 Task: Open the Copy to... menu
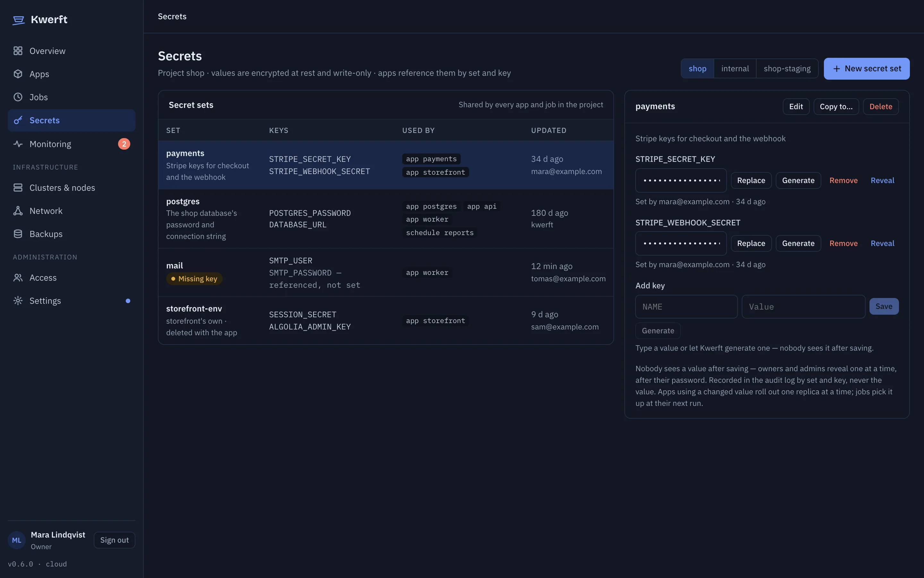(x=836, y=107)
